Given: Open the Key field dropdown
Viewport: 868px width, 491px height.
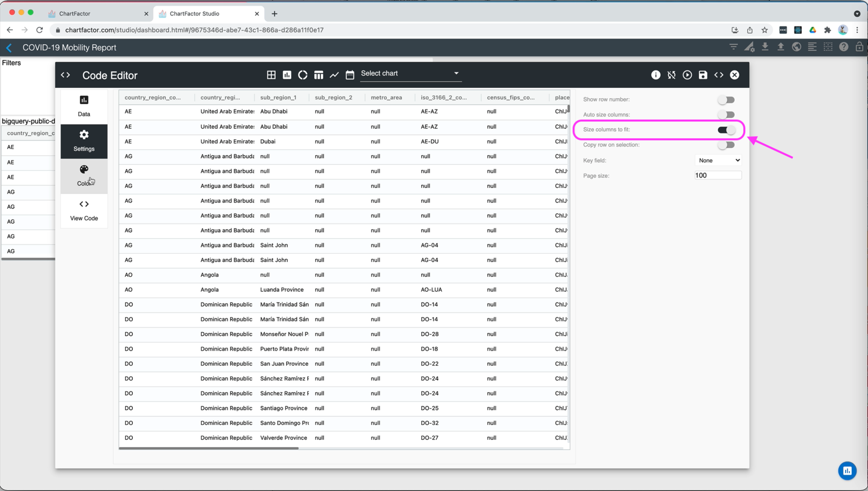Looking at the screenshot, I should [x=718, y=160].
